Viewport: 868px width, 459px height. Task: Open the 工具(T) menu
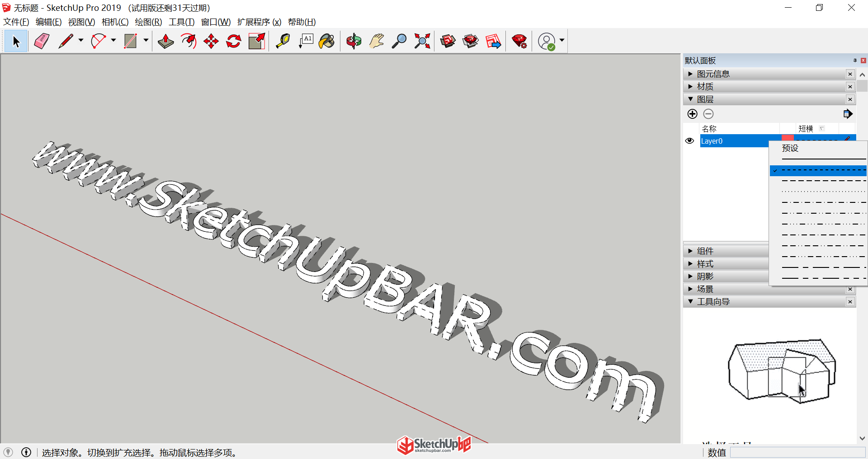[x=181, y=22]
